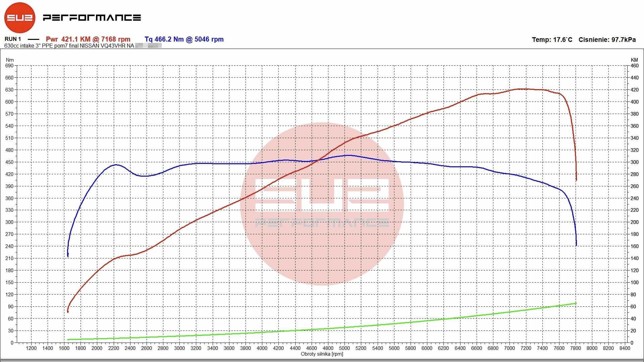
Task: Click the 280 value on the KM axis
Action: coord(635,174)
